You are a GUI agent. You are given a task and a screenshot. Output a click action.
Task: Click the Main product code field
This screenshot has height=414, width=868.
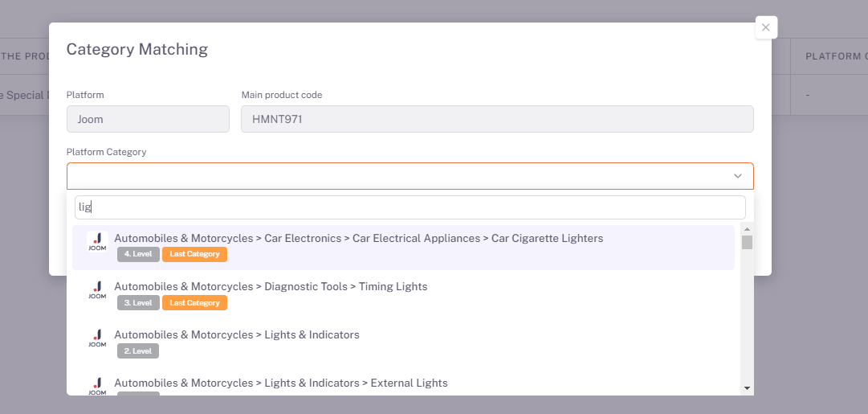tap(496, 120)
